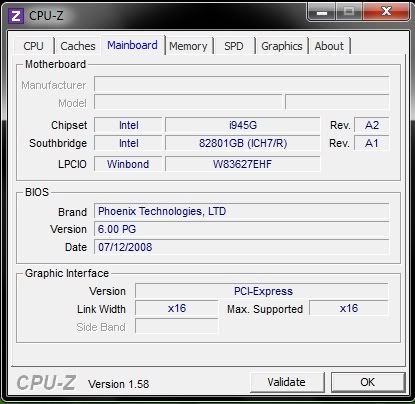Show the Graphics tab

pyautogui.click(x=282, y=46)
